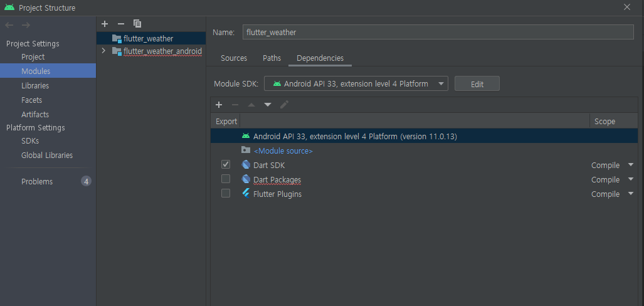Image resolution: width=644 pixels, height=306 pixels.
Task: Uncheck the Dart SDK export checkbox
Action: 226,165
